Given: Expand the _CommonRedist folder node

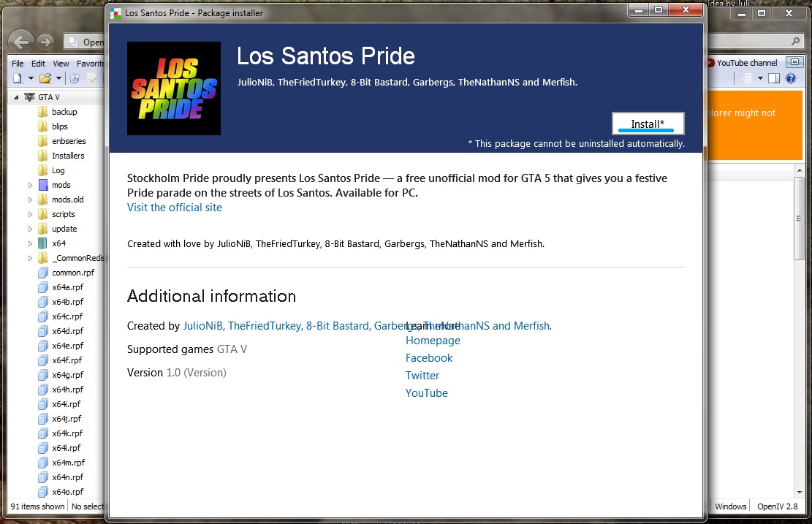Looking at the screenshot, I should coord(30,258).
